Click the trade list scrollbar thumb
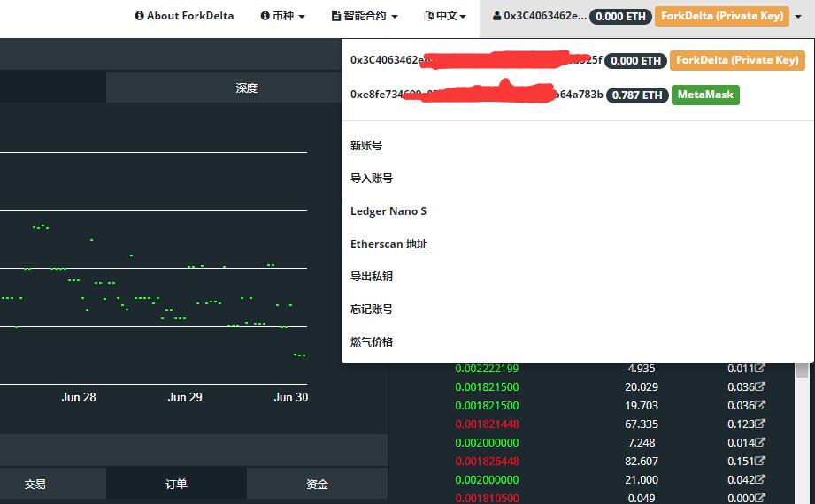Screen dimensions: 815x504 (802, 370)
